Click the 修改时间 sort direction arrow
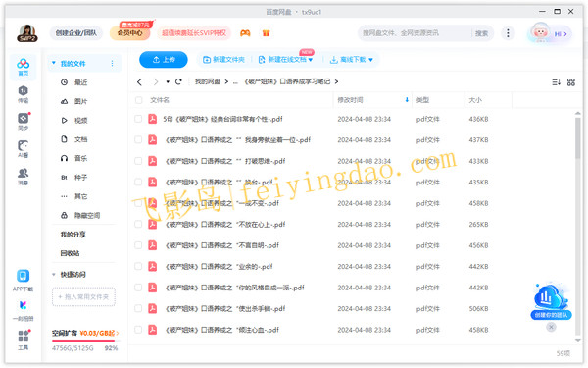Screen dimensions: 588x368 click(x=407, y=100)
